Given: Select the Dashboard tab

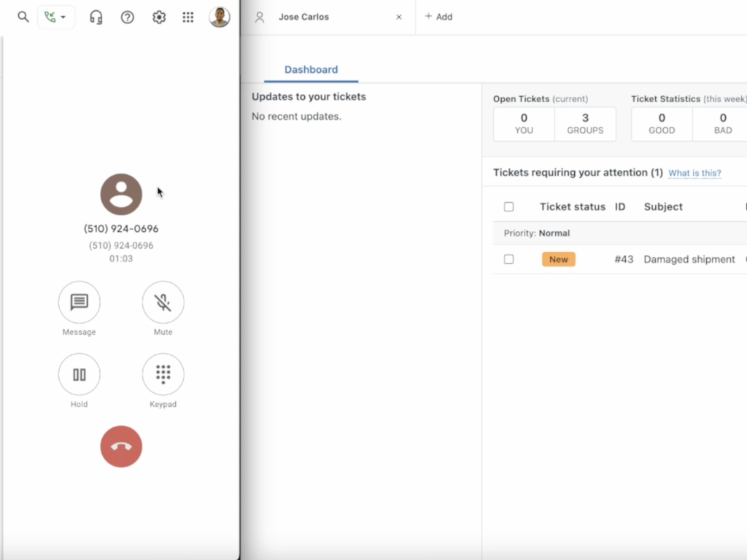Looking at the screenshot, I should [x=311, y=70].
